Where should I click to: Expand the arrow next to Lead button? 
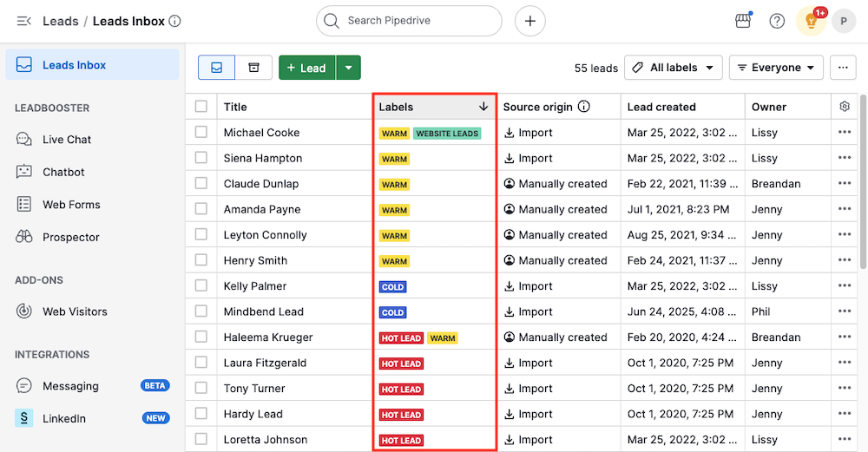tap(348, 68)
